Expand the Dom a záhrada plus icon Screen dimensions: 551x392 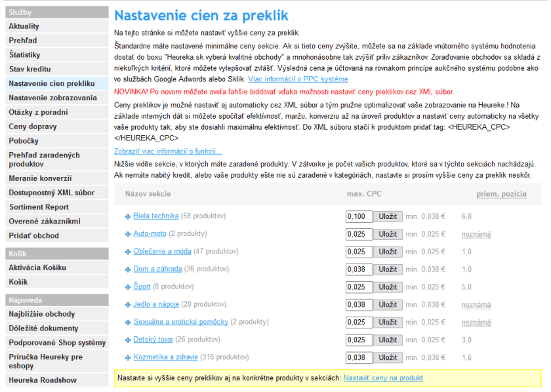[128, 270]
